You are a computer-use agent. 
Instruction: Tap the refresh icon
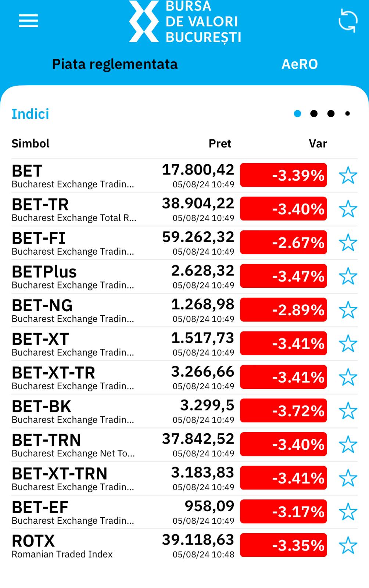pos(348,21)
